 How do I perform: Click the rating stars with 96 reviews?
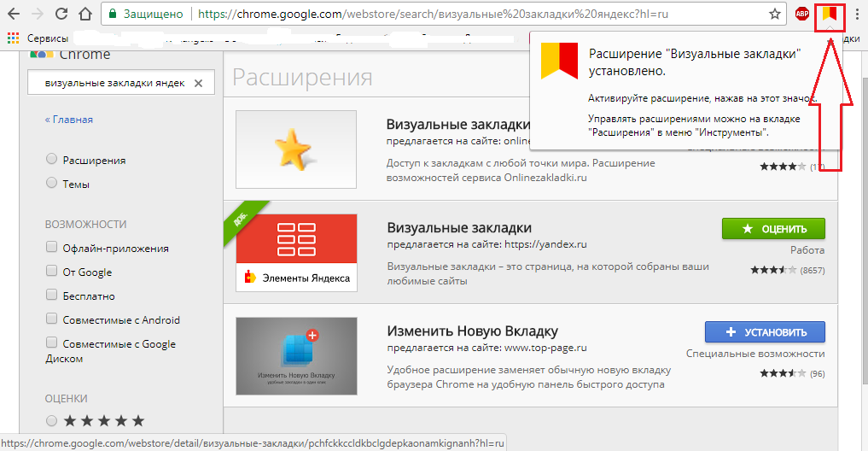click(x=783, y=373)
